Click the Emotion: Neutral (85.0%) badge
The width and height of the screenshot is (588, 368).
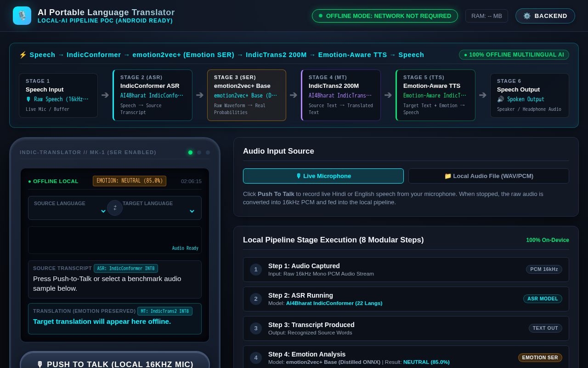pyautogui.click(x=130, y=181)
